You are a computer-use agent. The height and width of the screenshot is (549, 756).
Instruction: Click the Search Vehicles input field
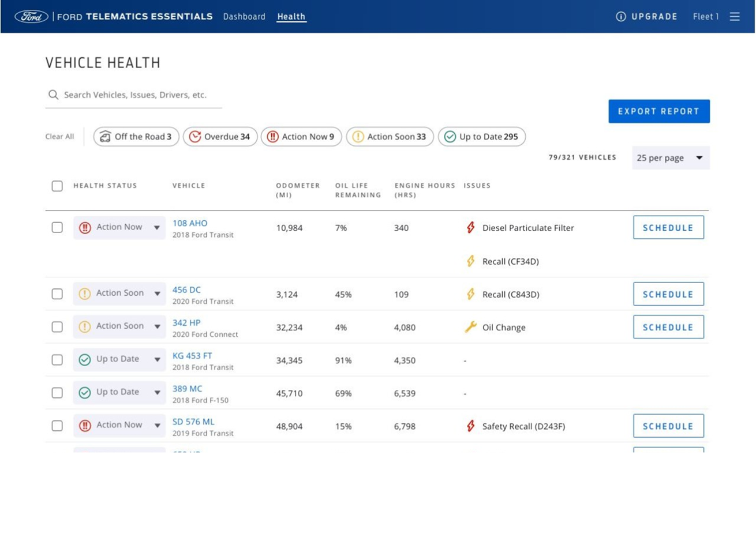tap(134, 95)
